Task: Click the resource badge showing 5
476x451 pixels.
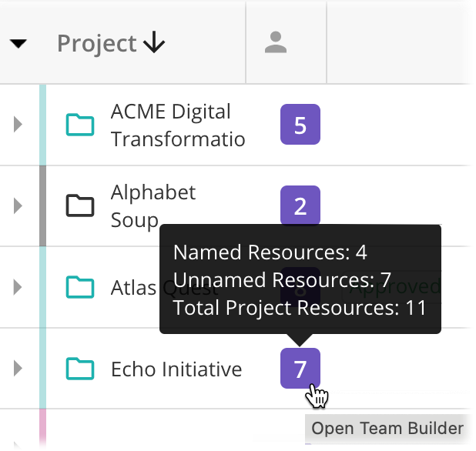Action: click(x=300, y=125)
